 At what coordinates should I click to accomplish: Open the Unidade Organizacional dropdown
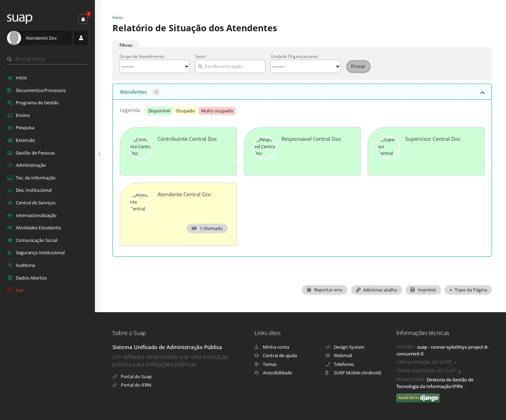[306, 66]
